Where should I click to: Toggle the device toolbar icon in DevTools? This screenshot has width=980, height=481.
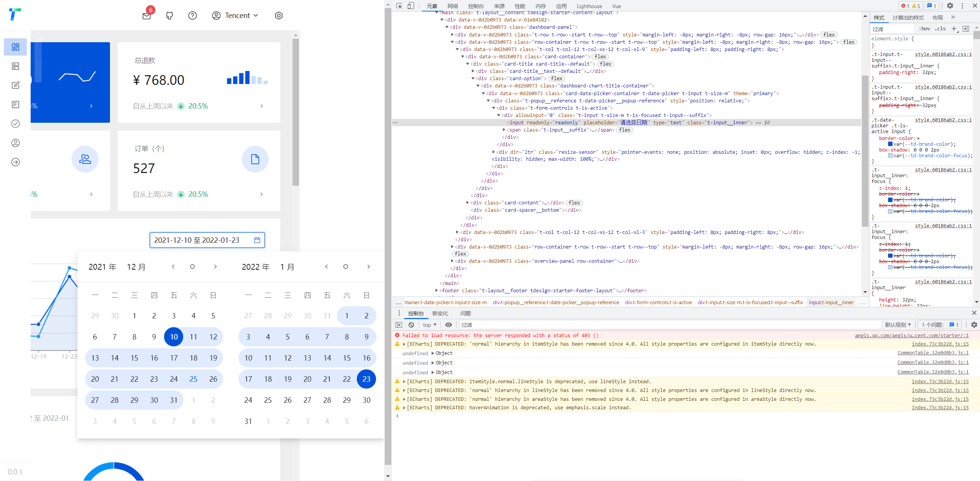pyautogui.click(x=411, y=6)
